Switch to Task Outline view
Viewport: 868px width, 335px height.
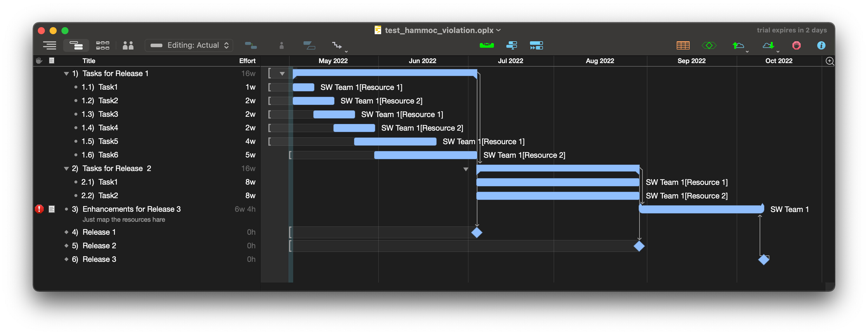click(50, 45)
